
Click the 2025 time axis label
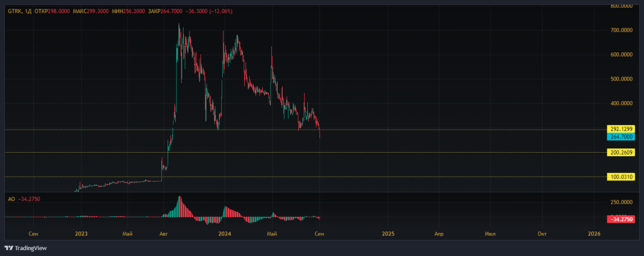388,234
